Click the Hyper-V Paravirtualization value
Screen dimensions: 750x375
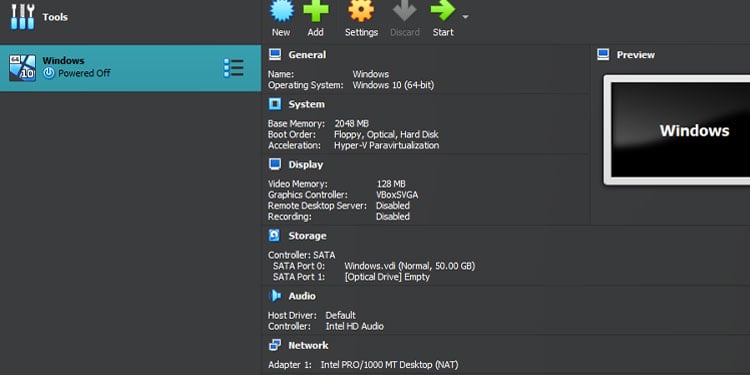(386, 145)
